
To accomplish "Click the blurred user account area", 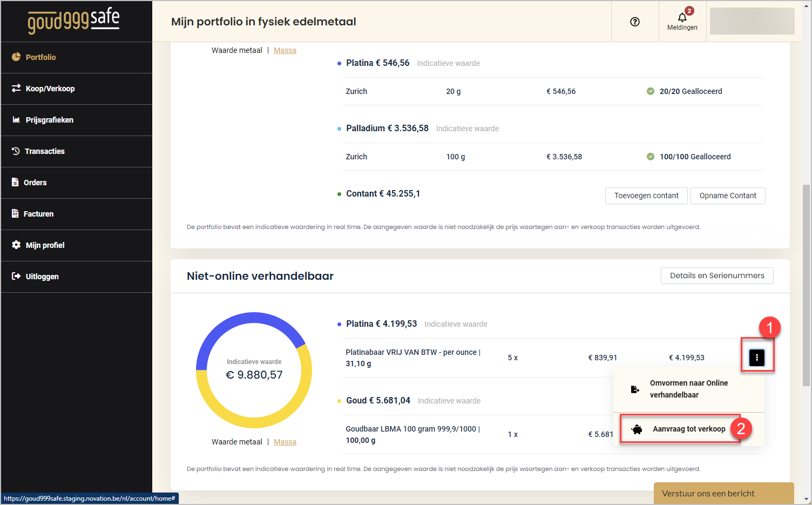I will point(752,21).
